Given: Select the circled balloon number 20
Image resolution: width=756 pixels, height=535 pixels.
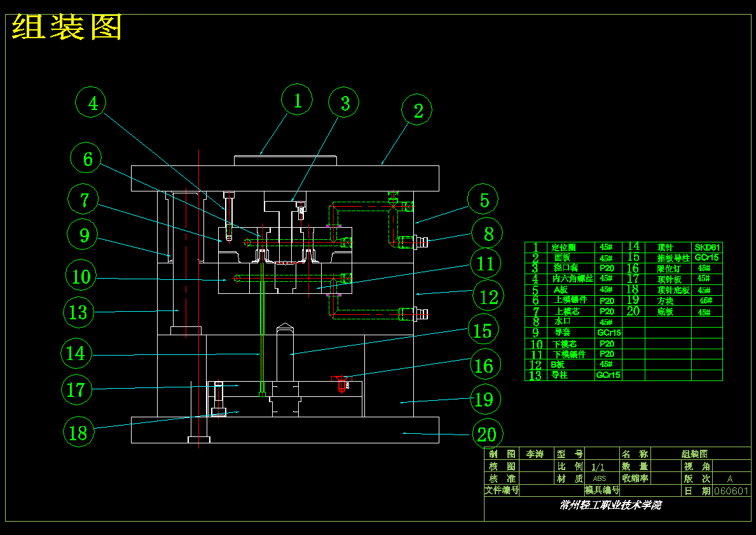Looking at the screenshot, I should coord(487,434).
